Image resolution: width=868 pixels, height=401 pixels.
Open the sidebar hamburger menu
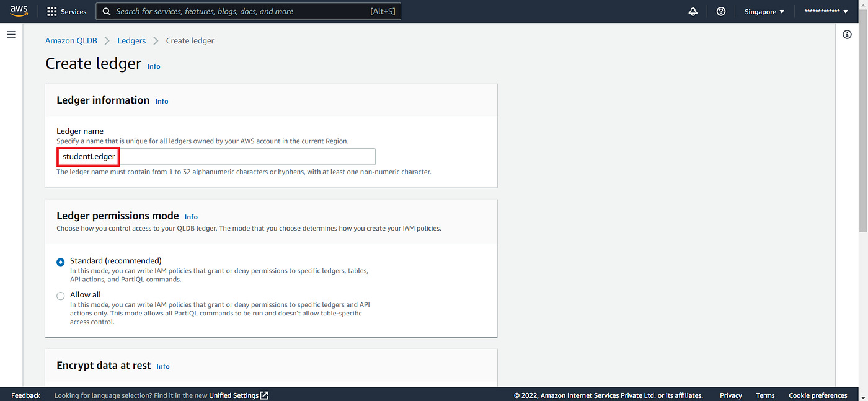(x=11, y=34)
